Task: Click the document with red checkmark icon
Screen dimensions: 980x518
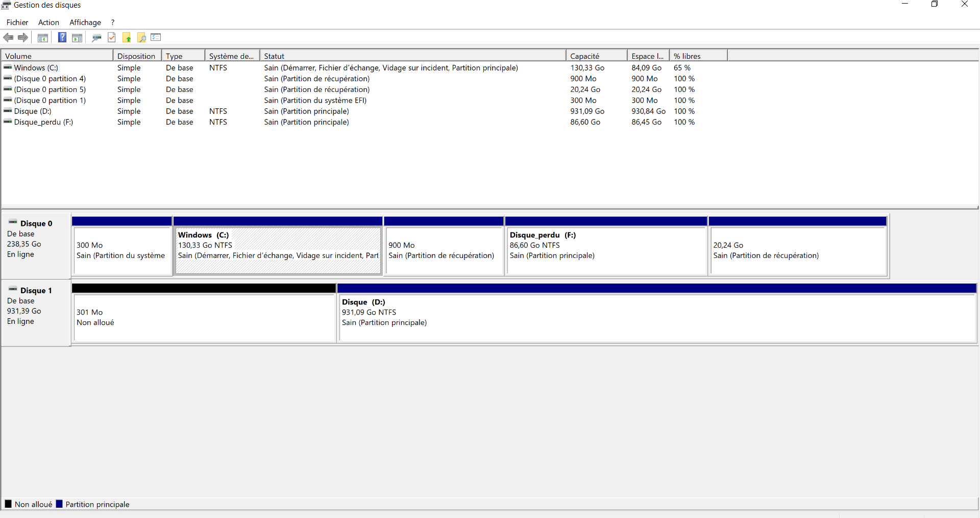Action: 112,37
